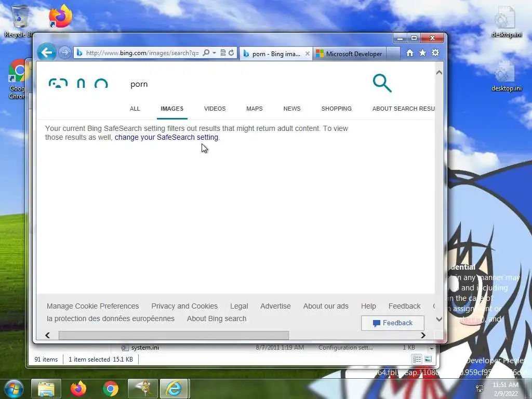This screenshot has width=532, height=399.
Task: Open Manage Cookie Preferences footer link
Action: pos(92,306)
